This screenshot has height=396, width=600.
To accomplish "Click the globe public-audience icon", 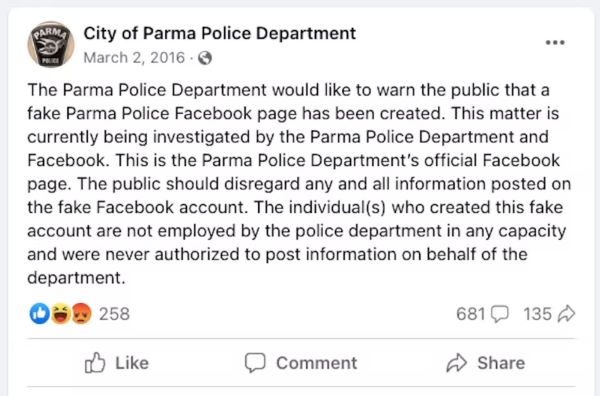I will point(205,58).
